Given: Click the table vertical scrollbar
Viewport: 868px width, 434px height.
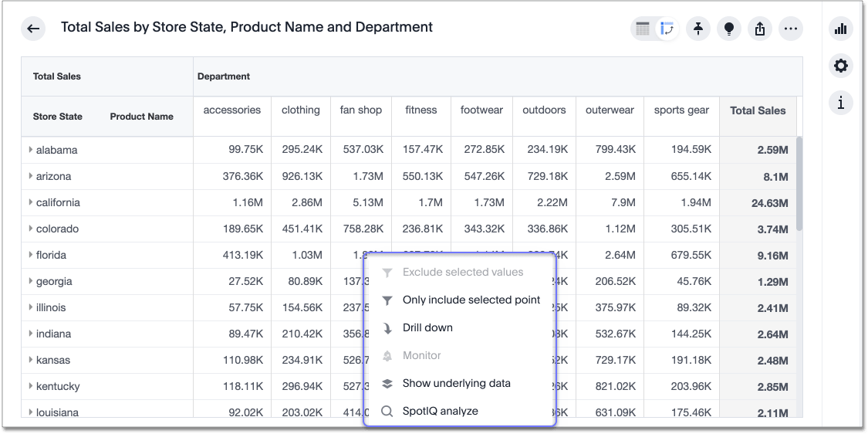Looking at the screenshot, I should tap(799, 183).
